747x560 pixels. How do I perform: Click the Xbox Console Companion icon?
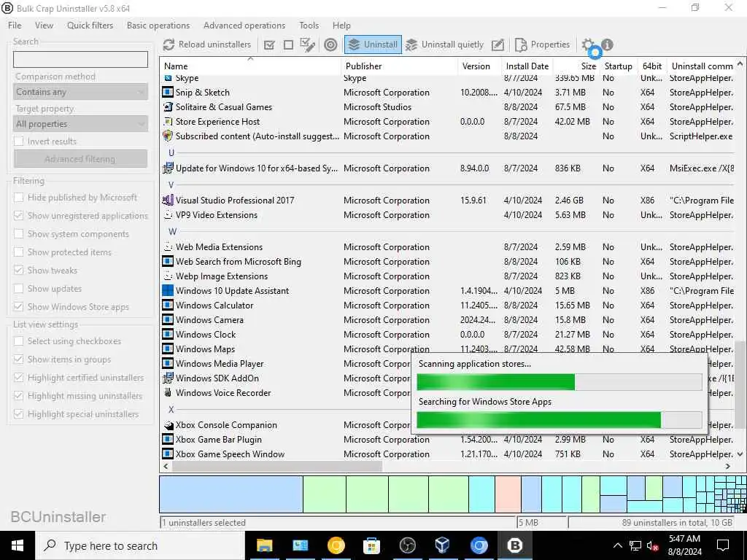coord(168,425)
